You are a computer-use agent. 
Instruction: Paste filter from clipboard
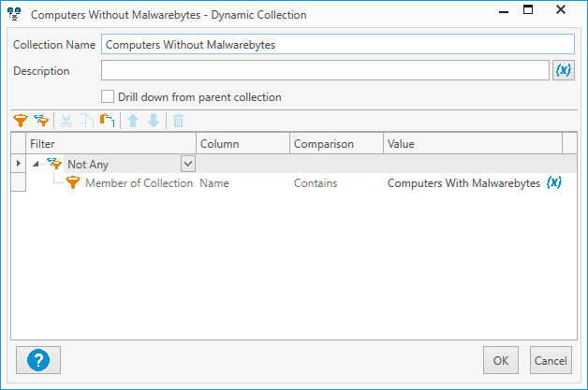[108, 121]
